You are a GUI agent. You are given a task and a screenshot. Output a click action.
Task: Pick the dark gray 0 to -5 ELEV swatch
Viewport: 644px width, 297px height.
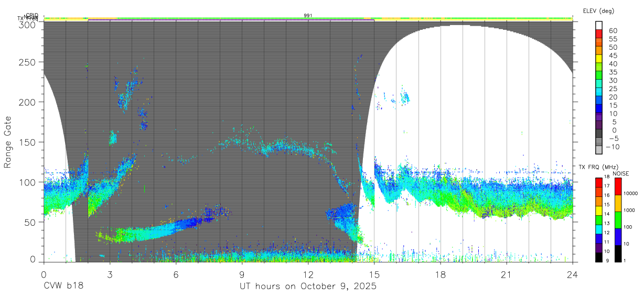coord(599,134)
